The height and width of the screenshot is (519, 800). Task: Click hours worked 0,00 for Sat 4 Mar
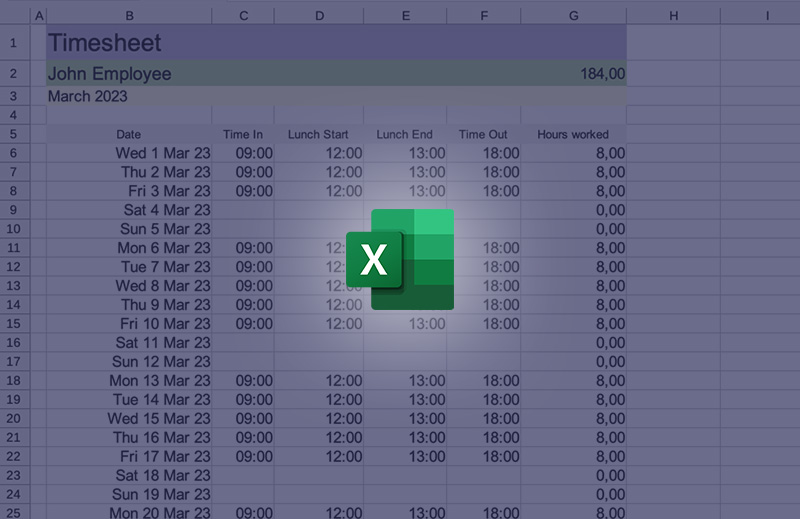click(573, 210)
